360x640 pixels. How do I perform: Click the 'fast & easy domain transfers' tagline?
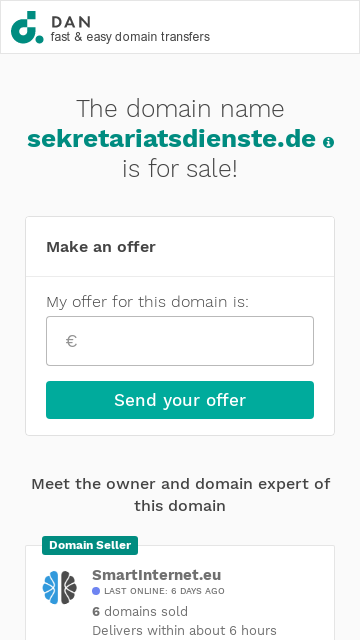130,37
